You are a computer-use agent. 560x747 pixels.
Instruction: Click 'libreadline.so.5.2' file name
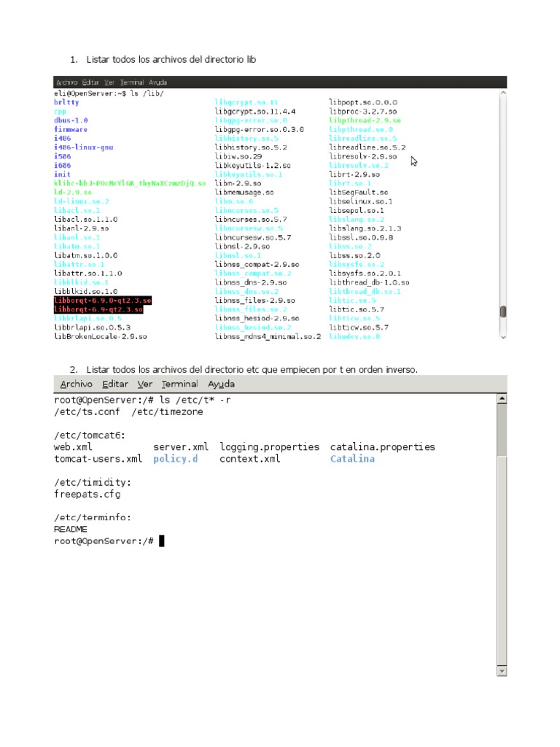coord(367,147)
